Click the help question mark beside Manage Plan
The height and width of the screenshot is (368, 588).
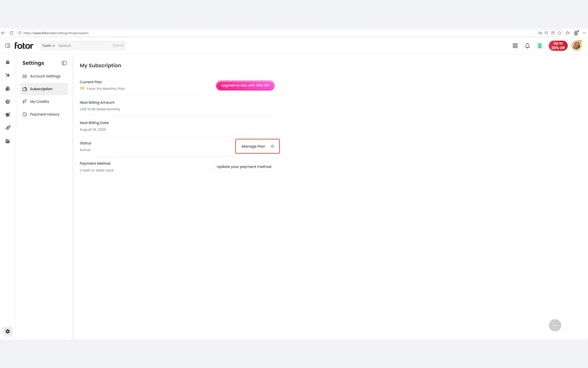tap(272, 146)
